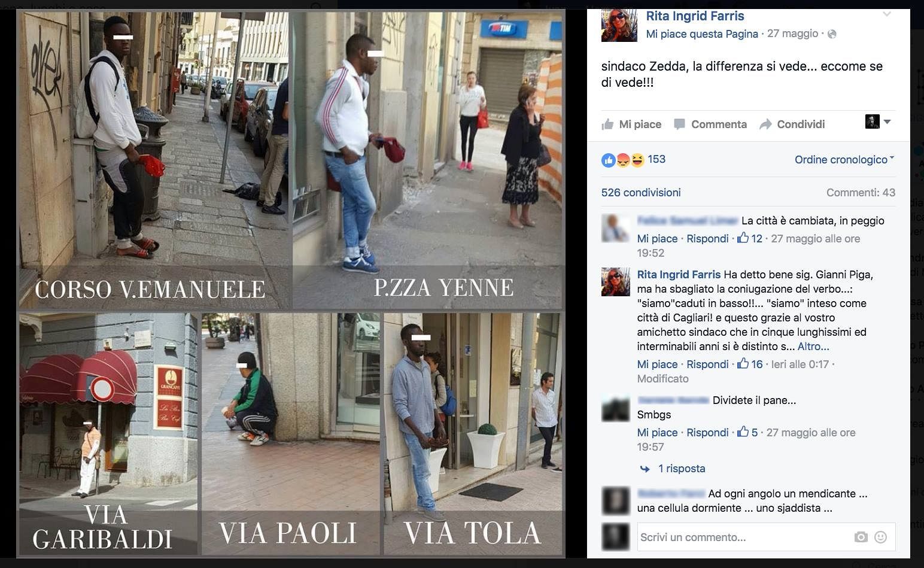Click the emoji smiley icon in the comment box
The width and height of the screenshot is (924, 568).
pyautogui.click(x=880, y=537)
